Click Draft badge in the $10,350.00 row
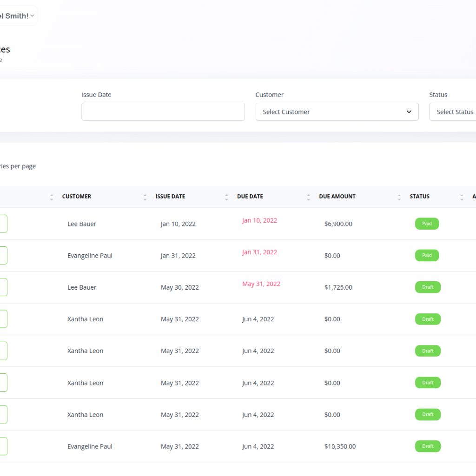The image size is (476, 476). click(428, 446)
